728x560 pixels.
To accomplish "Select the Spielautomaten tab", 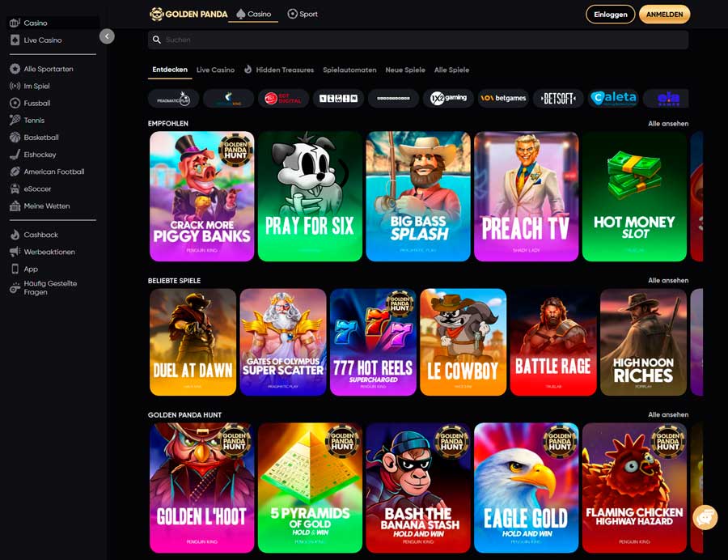I will 349,70.
